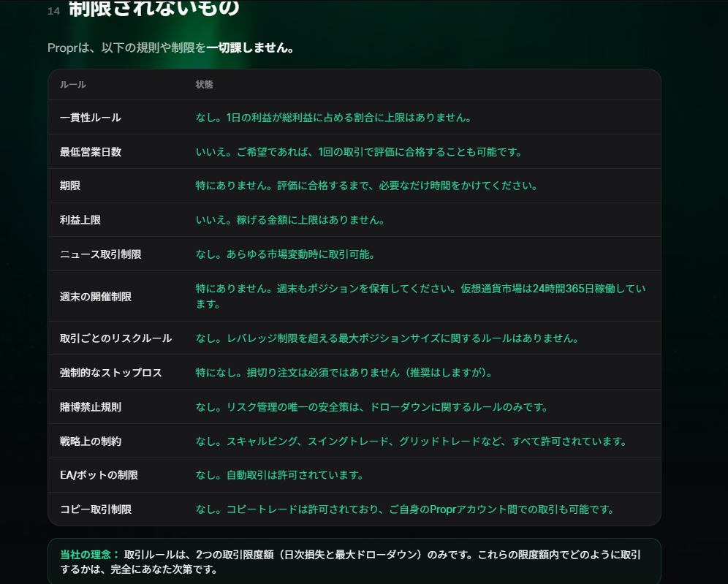This screenshot has width=728, height=584.
Task: Select the '取引ごとのリスクルール' rule cell
Action: click(x=116, y=338)
